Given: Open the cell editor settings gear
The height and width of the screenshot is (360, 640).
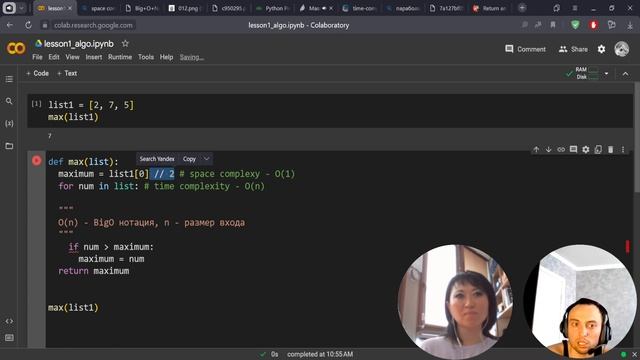Looking at the screenshot, I should [x=586, y=149].
